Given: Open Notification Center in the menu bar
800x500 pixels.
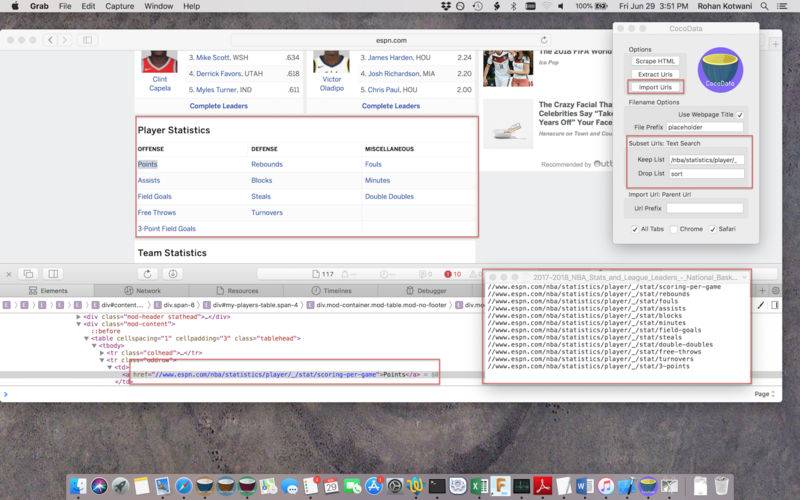Looking at the screenshot, I should click(782, 6).
